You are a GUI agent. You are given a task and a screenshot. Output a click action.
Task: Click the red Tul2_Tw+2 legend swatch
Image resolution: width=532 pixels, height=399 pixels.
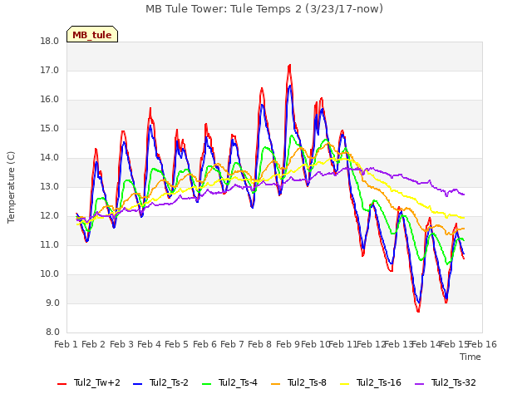(x=62, y=384)
